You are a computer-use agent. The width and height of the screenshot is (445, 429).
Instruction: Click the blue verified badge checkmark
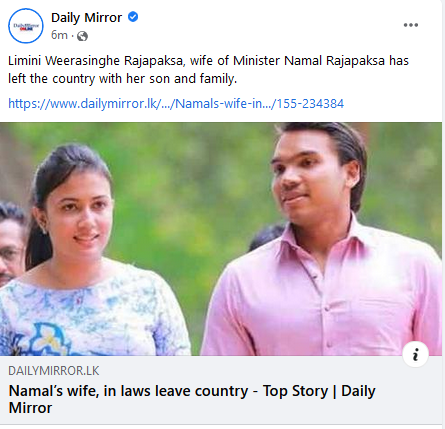[x=133, y=17]
